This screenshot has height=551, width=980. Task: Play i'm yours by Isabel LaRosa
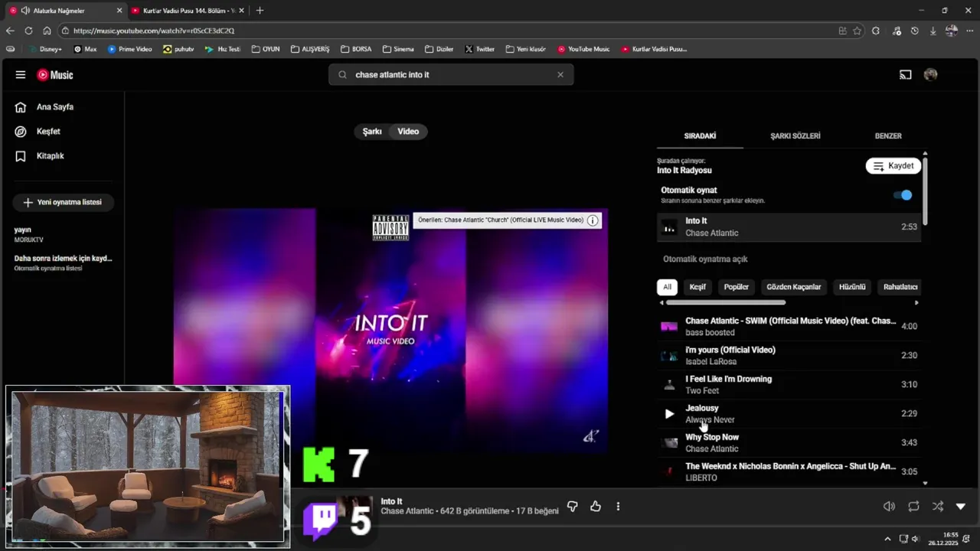[789, 356]
